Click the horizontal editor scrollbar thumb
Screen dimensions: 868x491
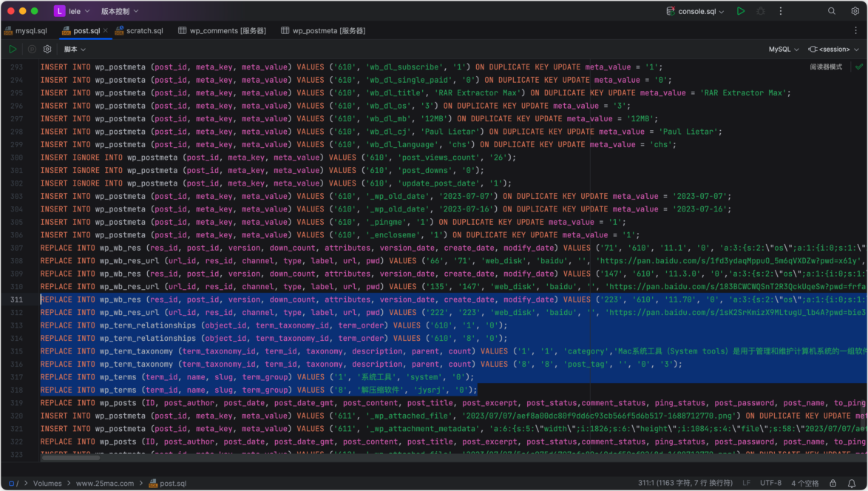pyautogui.click(x=71, y=457)
